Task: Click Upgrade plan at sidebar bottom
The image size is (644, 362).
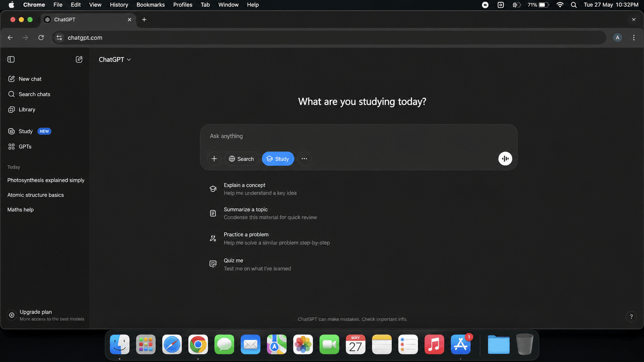Action: coord(46,315)
